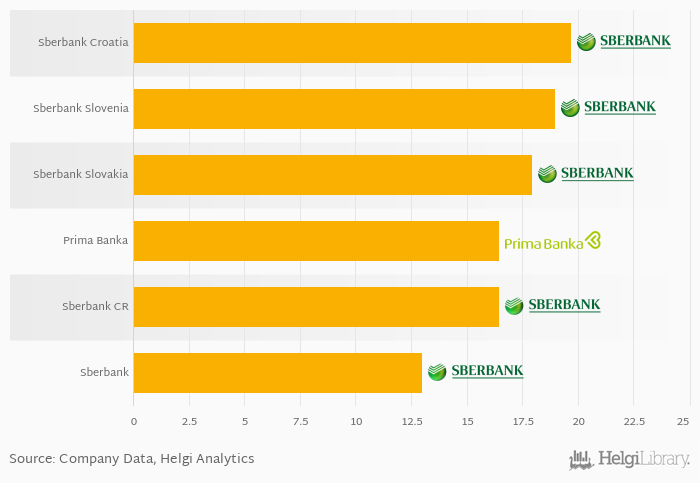Click the 12.5 value on x-axis
Viewport: 700px width, 483px height.
(x=412, y=422)
